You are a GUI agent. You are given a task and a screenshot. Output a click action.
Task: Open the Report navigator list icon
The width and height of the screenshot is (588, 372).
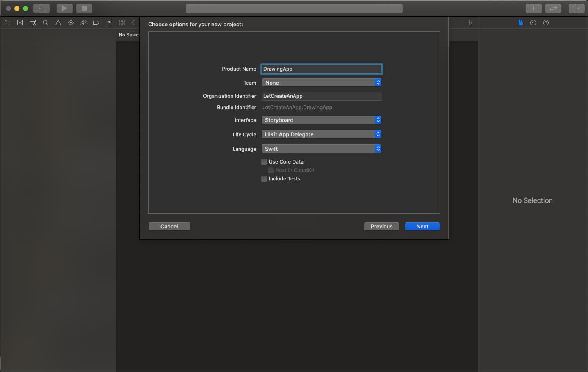pos(109,22)
